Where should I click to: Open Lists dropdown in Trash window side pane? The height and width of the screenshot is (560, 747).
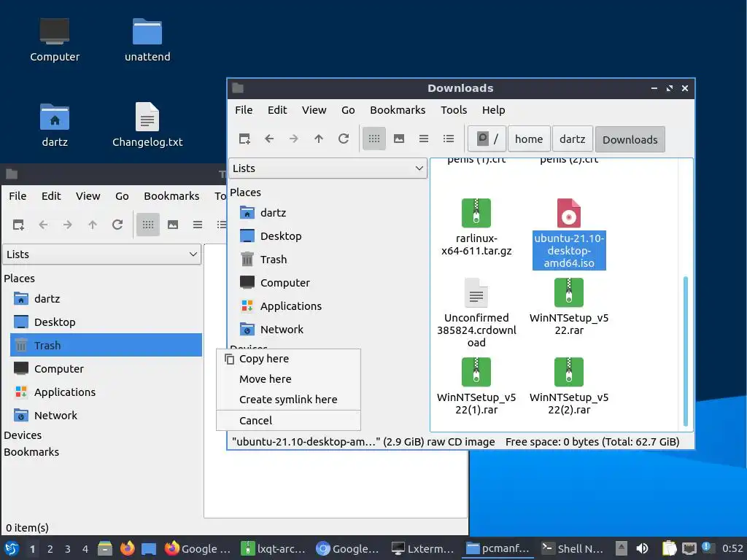point(101,254)
